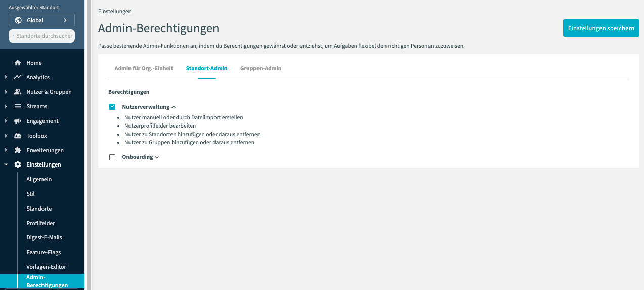
Task: Expand the Analytics menu arrow
Action: coord(6,77)
